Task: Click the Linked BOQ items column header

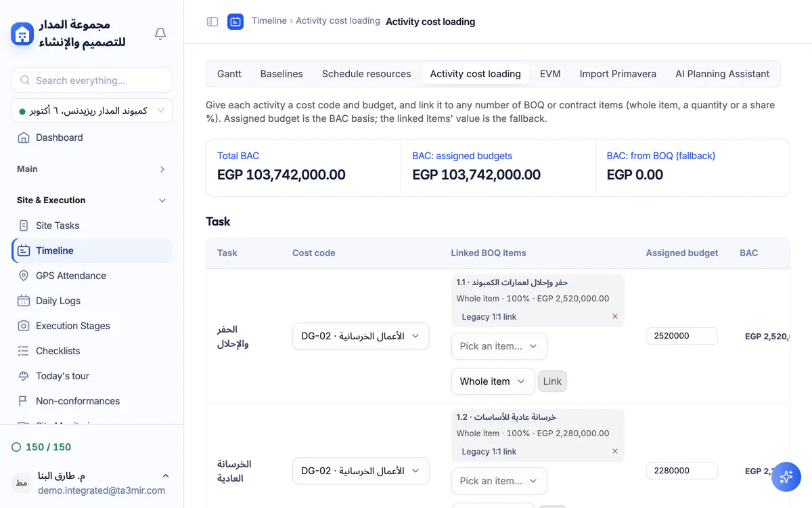Action: click(489, 253)
